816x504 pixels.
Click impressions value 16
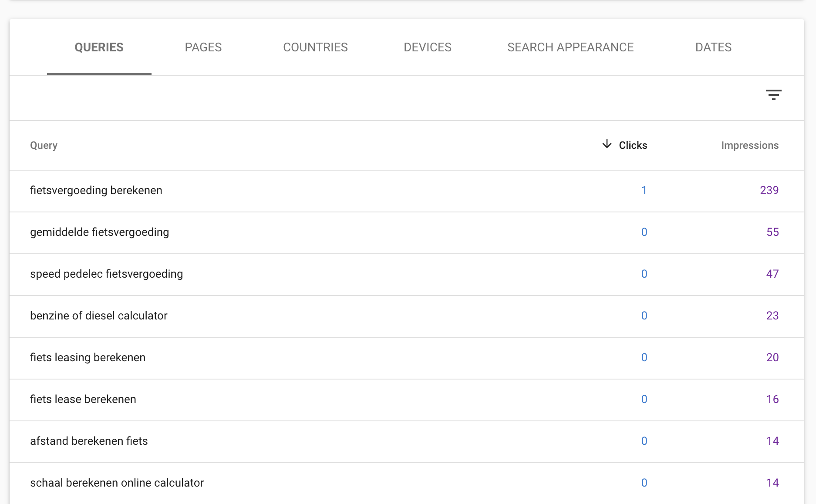pos(772,400)
